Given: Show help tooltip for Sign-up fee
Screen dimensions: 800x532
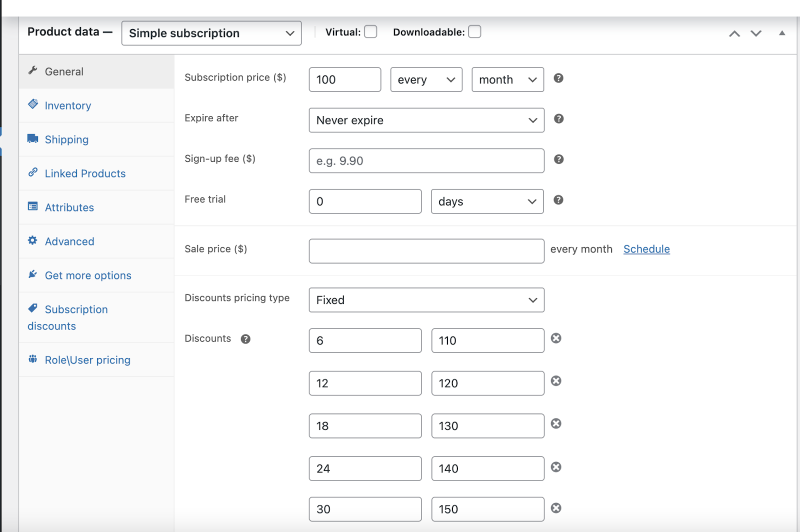Looking at the screenshot, I should click(558, 159).
